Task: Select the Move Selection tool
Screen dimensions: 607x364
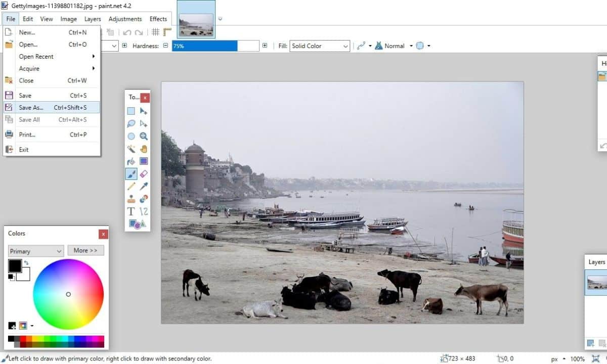Action: tap(144, 124)
